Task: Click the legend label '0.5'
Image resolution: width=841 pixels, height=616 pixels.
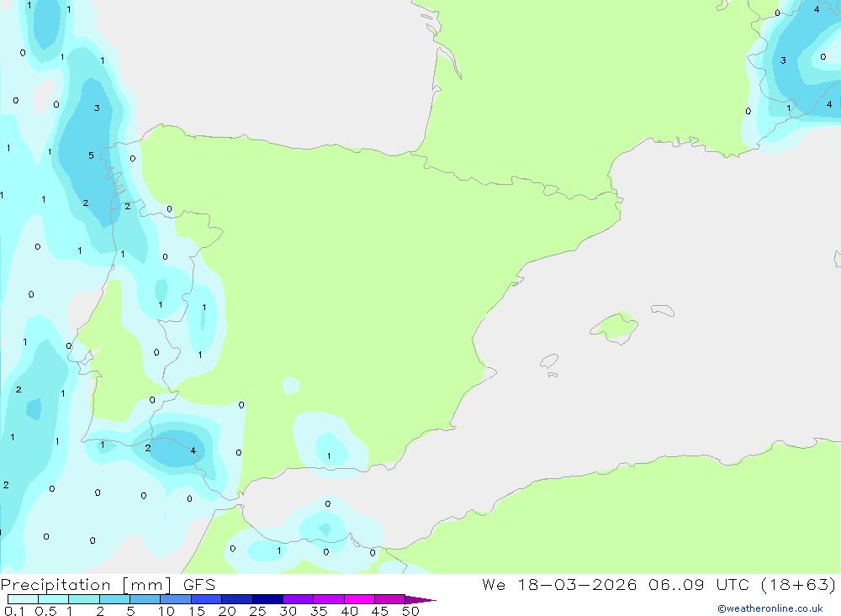Action: (x=45, y=611)
